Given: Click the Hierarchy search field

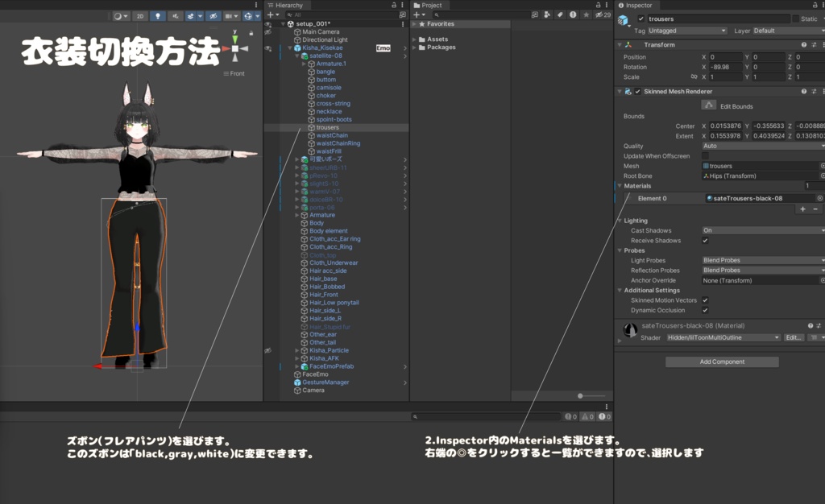Looking at the screenshot, I should tap(341, 14).
